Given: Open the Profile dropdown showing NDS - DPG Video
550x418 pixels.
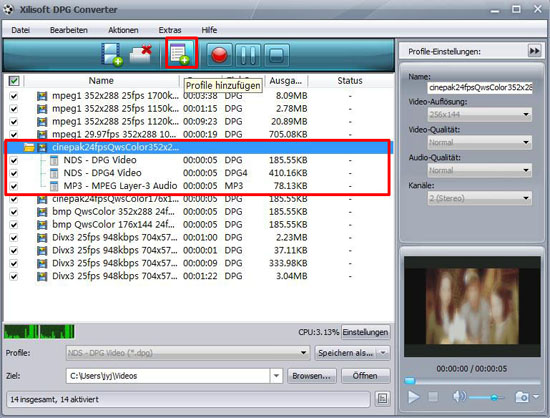Looking at the screenshot, I should pos(188,353).
